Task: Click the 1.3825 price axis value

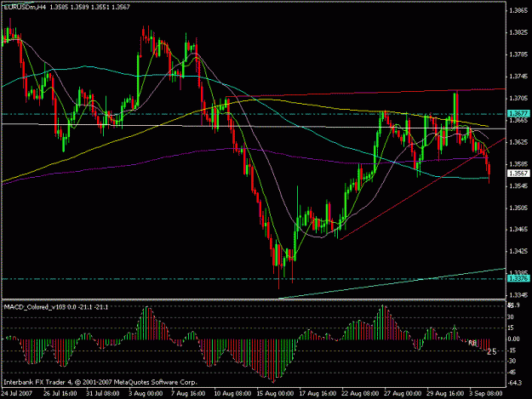Action: click(x=518, y=32)
